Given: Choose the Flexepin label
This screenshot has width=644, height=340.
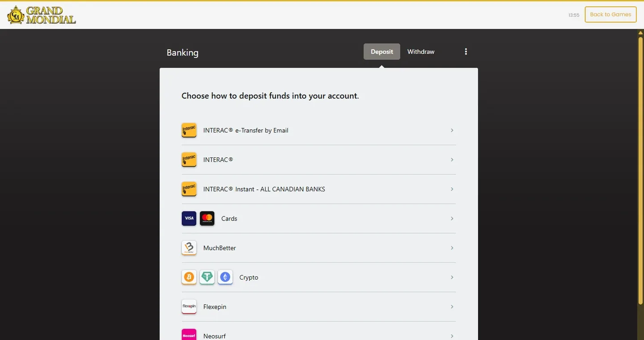Looking at the screenshot, I should point(215,307).
